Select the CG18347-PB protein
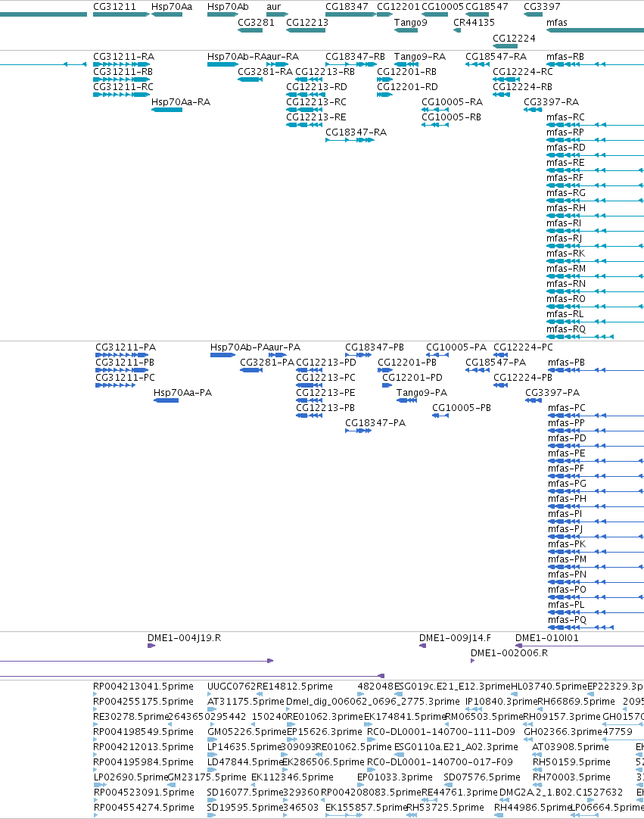 [x=358, y=355]
